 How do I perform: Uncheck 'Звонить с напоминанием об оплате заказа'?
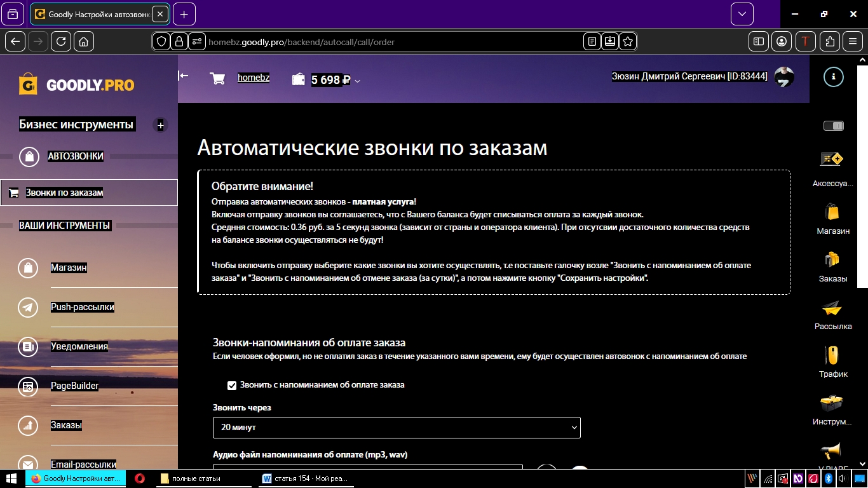click(x=232, y=384)
